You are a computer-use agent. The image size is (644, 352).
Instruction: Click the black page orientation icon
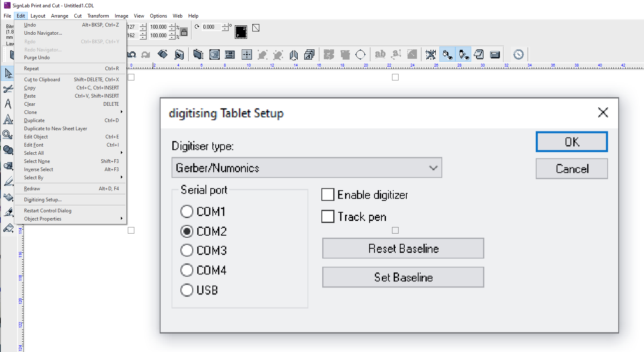pyautogui.click(x=241, y=32)
